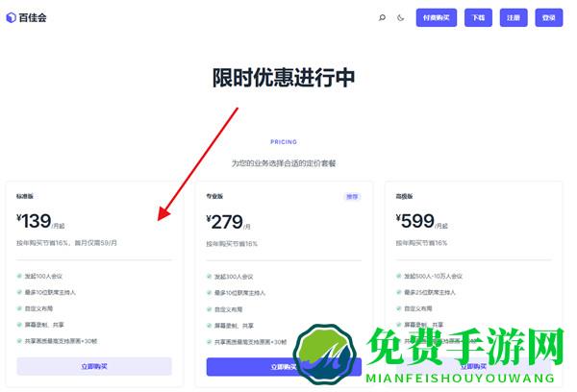Click checkmark icon beside 最多25位联席主持人
Viewport: 577px width, 392px height.
pyautogui.click(x=396, y=292)
